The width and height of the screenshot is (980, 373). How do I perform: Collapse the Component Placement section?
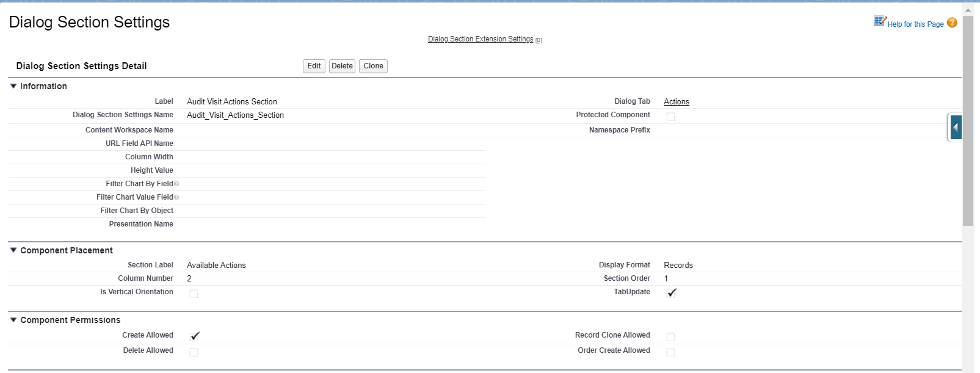(13, 250)
